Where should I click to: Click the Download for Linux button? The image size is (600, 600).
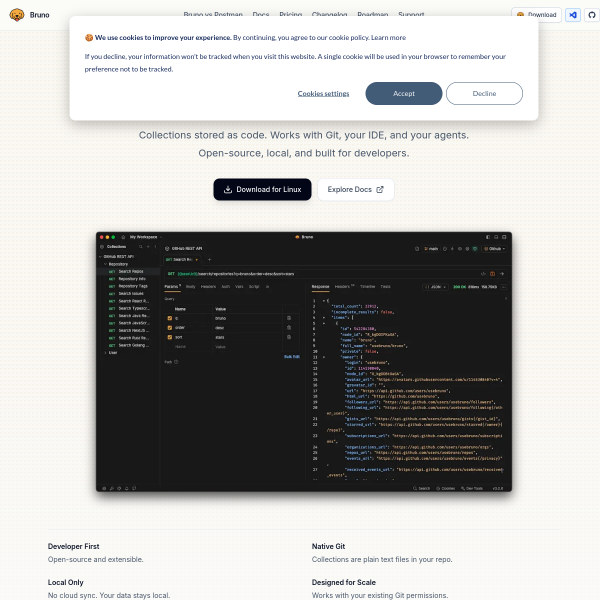coord(262,189)
